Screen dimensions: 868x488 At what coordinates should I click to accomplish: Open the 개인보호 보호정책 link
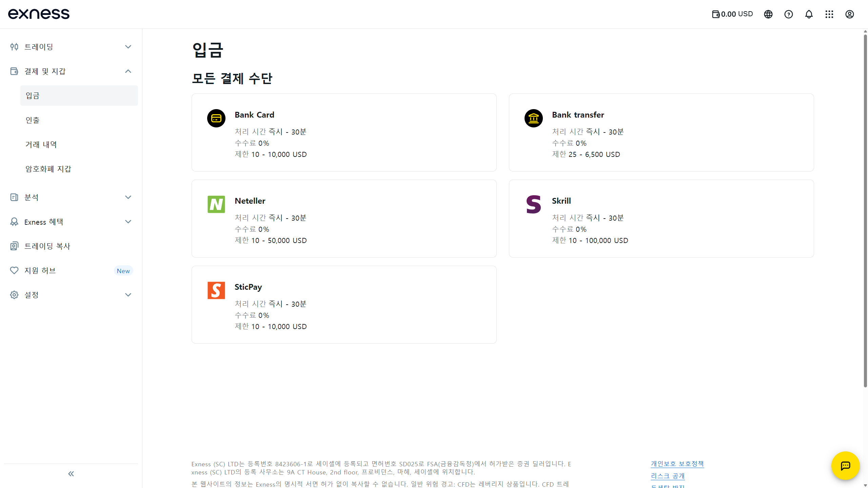pos(677,464)
